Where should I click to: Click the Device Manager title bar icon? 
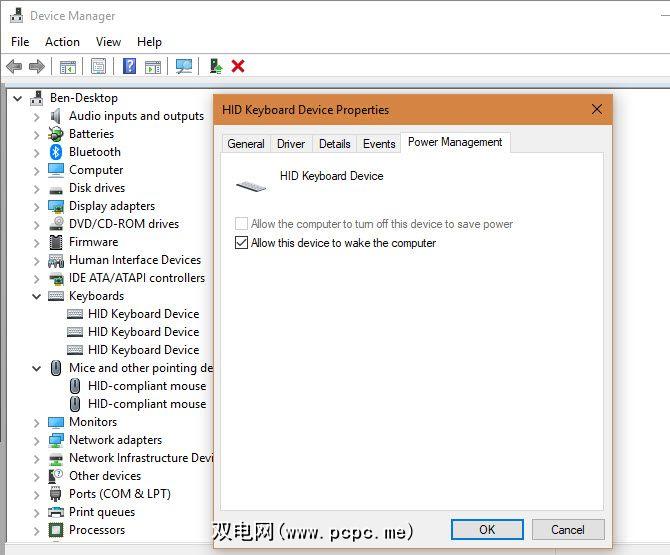coord(16,15)
